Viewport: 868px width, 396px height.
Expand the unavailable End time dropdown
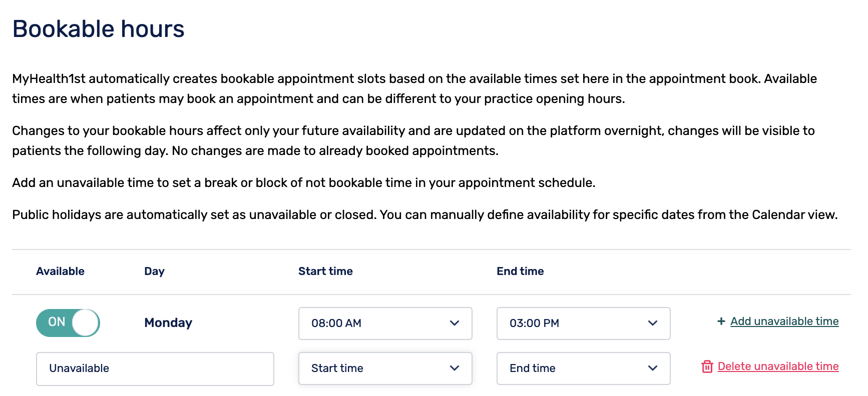coord(583,368)
